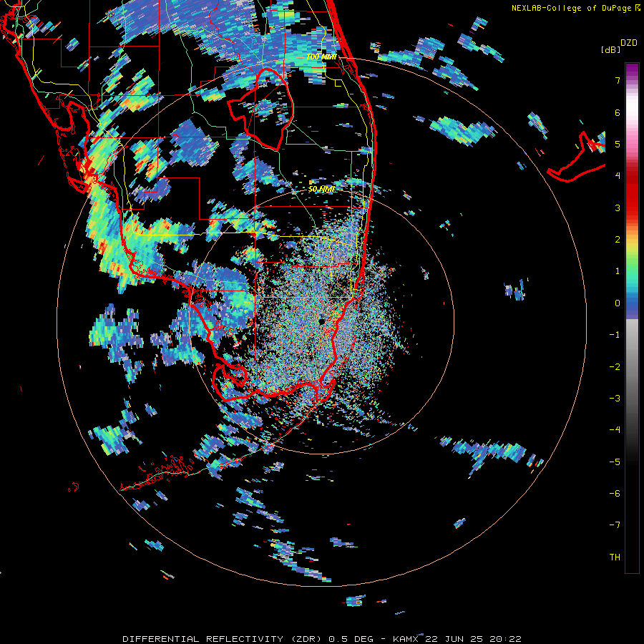Click the TH threshold label on scale
The height and width of the screenshot is (644, 644).
click(615, 557)
